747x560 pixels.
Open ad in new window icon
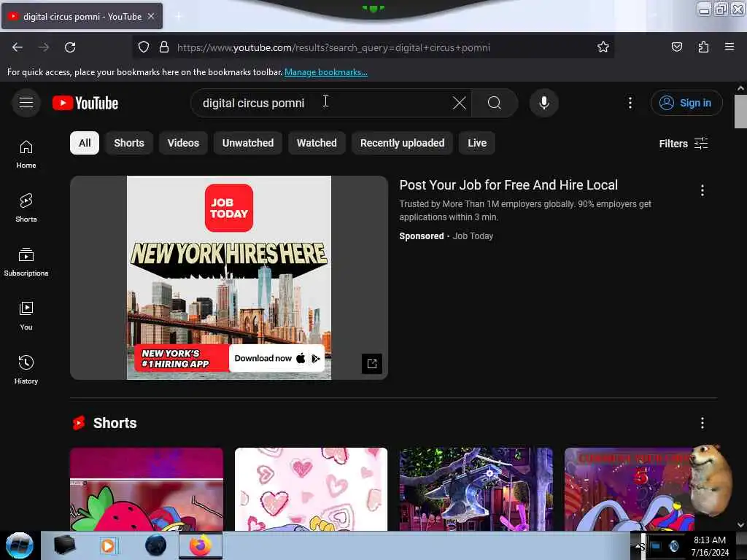pos(372,364)
